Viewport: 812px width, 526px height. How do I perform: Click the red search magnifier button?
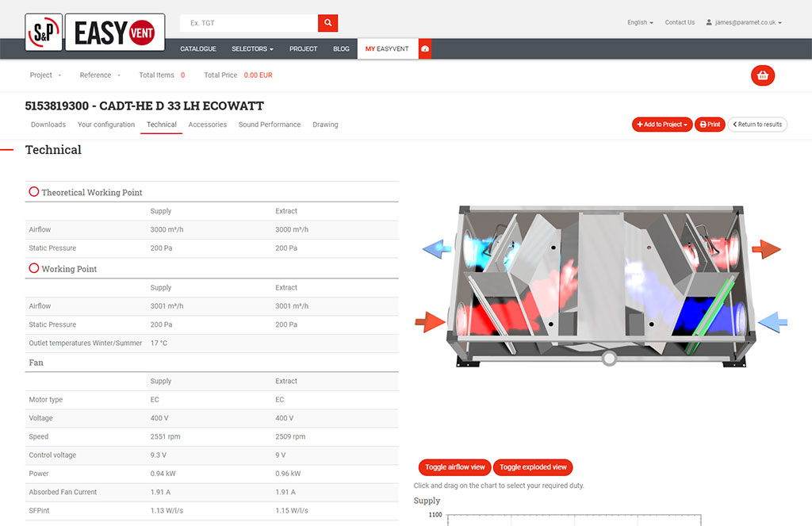coord(327,23)
